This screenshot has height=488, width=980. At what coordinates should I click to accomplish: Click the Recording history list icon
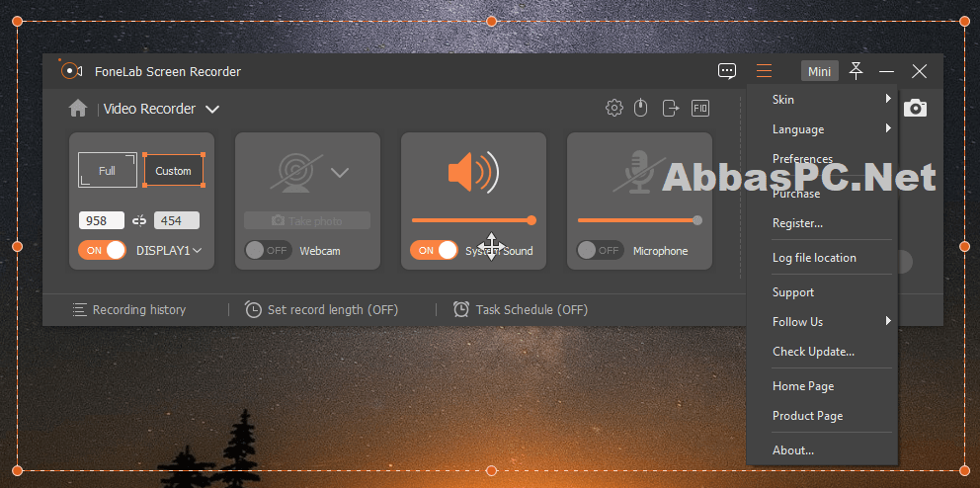pos(79,309)
